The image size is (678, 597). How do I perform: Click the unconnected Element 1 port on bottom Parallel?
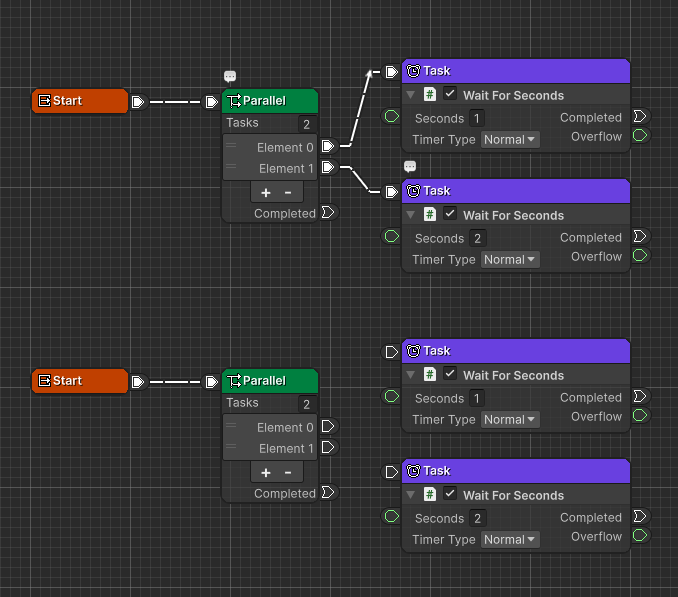pos(327,448)
